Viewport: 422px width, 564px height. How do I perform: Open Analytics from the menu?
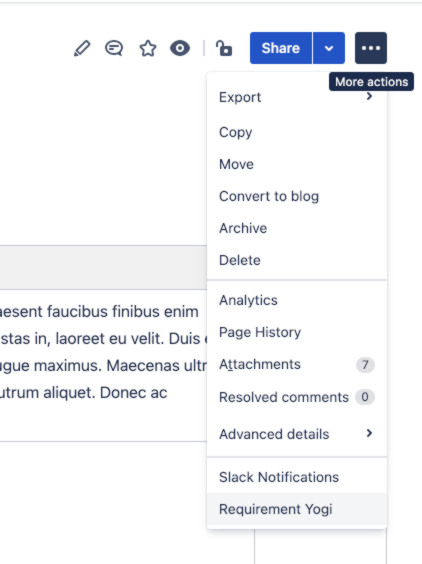point(297,300)
